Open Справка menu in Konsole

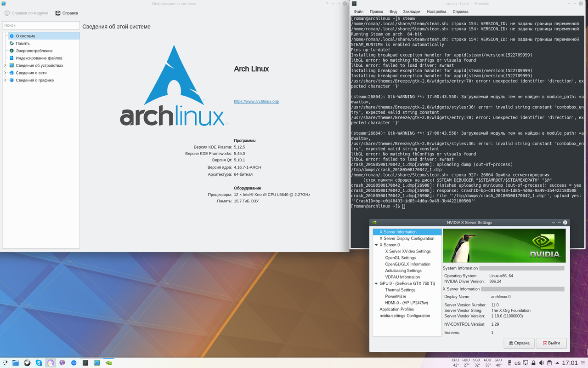(x=461, y=11)
